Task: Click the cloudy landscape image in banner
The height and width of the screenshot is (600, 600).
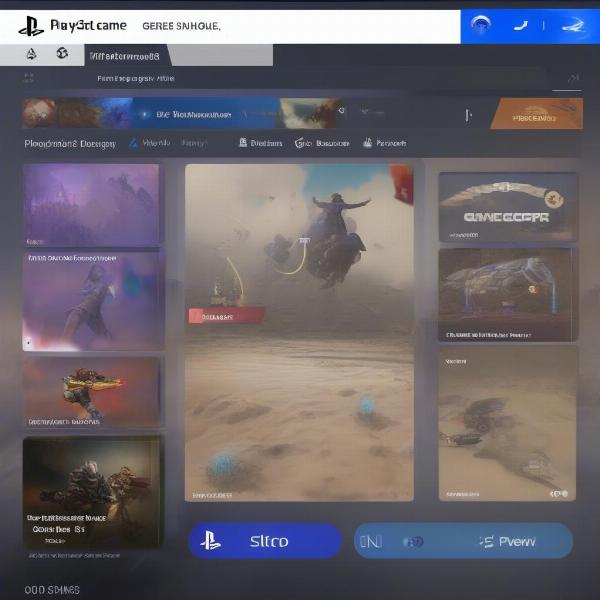Action: (308, 113)
